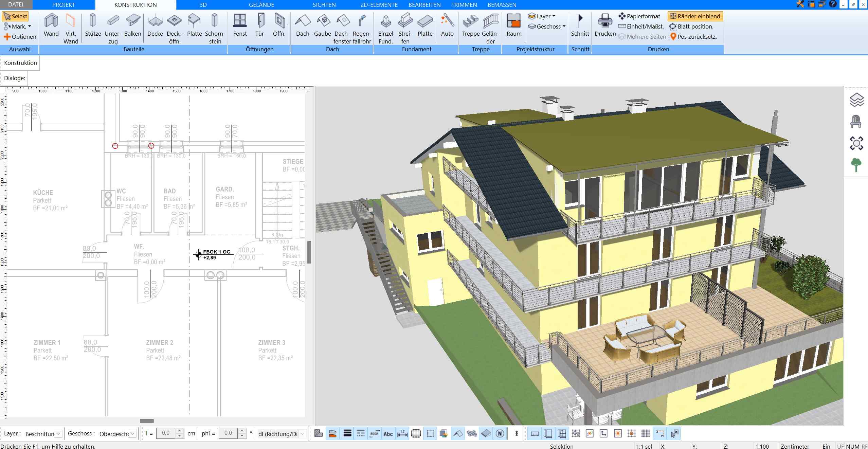Choose the Deck.-öffn. tool
868x449 pixels.
pyautogui.click(x=175, y=29)
